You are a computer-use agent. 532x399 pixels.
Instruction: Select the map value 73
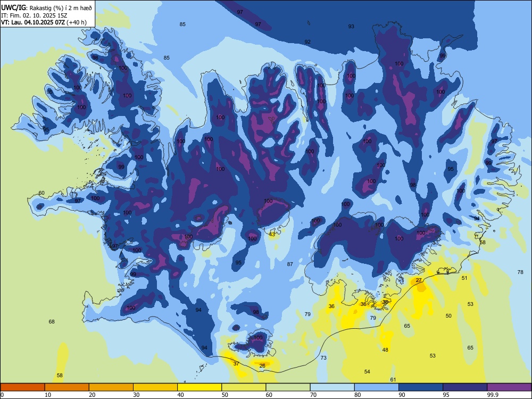pos(323,358)
